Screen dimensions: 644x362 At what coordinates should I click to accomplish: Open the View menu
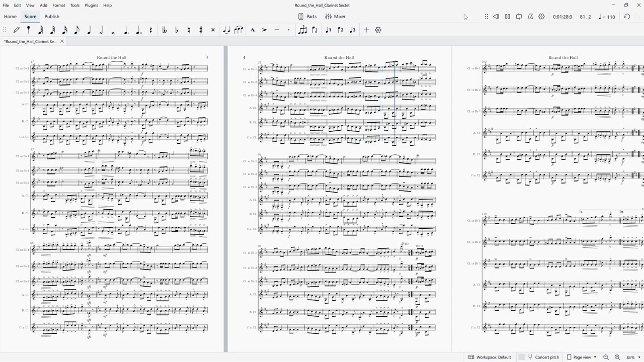point(30,5)
